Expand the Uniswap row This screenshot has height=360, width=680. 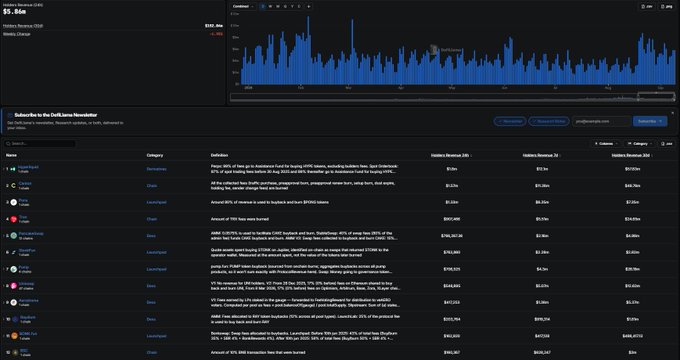click(4, 286)
